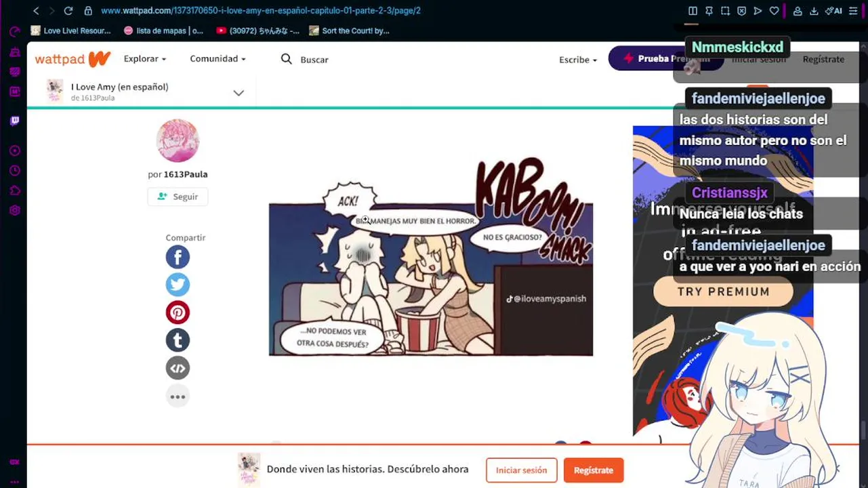This screenshot has width=868, height=488.
Task: Click the TRY PREMIUM ad button
Action: pyautogui.click(x=723, y=292)
